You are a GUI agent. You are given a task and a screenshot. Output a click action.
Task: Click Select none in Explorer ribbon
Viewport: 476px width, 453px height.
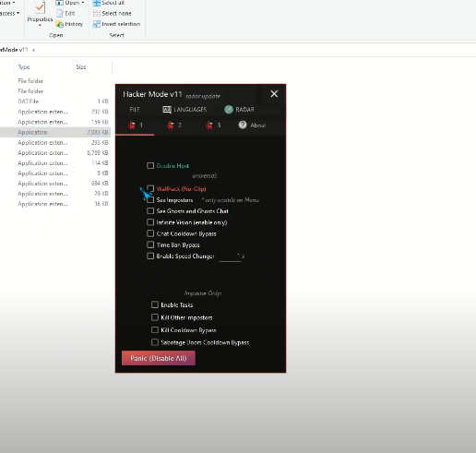[113, 14]
